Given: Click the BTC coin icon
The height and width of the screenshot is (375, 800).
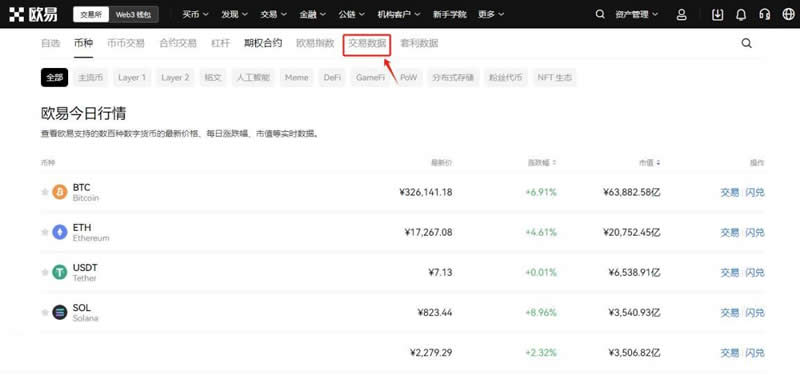Looking at the screenshot, I should click(x=60, y=192).
